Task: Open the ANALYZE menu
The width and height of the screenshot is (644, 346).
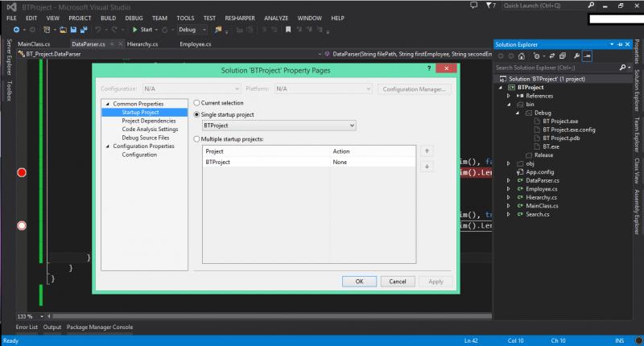Action: coord(276,18)
